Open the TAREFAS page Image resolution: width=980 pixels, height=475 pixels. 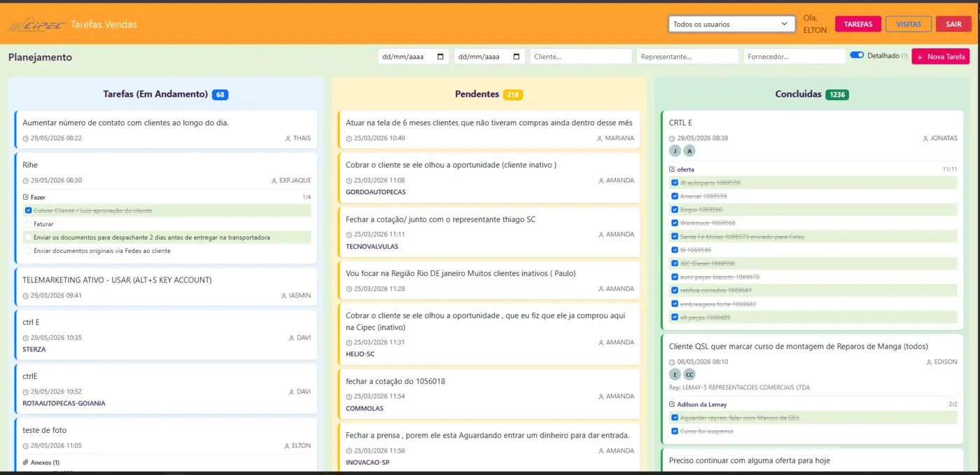[x=857, y=24]
